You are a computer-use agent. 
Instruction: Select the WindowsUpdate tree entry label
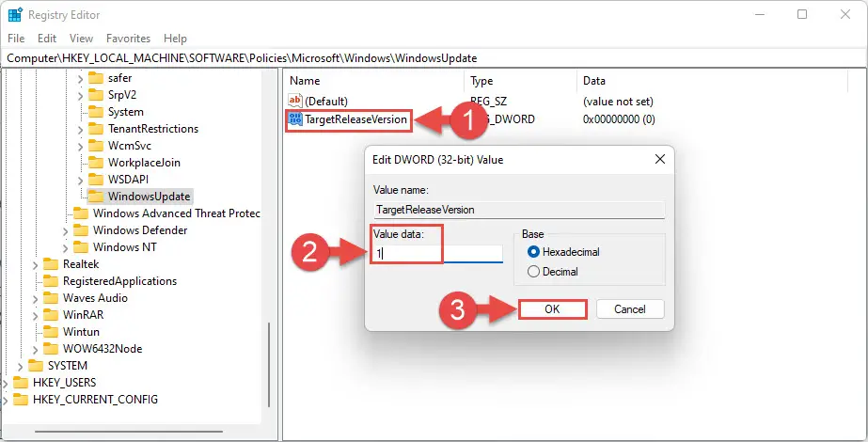click(149, 196)
